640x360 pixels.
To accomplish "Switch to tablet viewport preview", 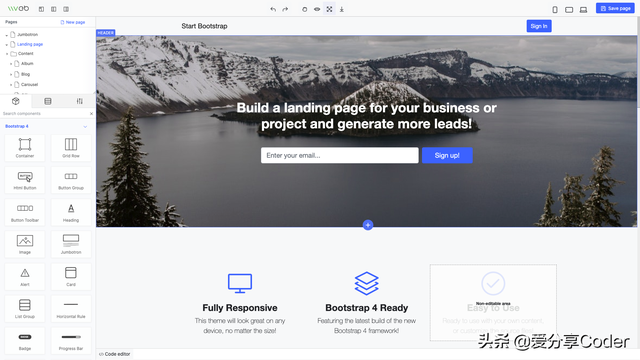I will tap(569, 9).
